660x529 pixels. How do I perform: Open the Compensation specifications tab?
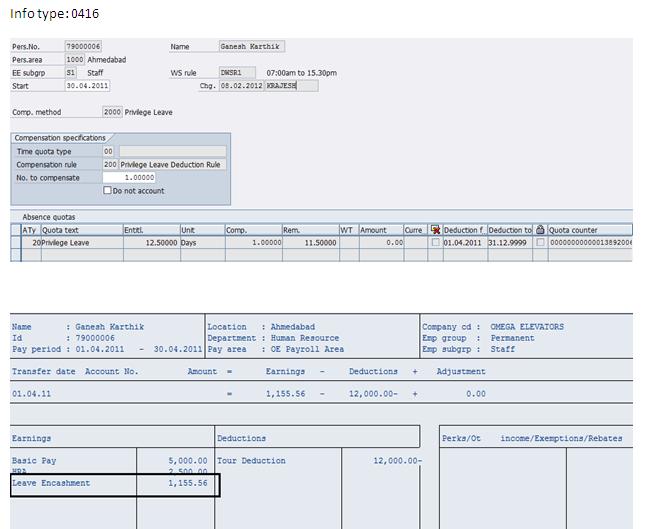click(x=60, y=138)
